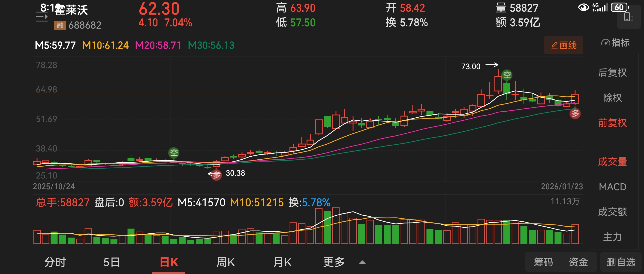Image resolution: width=644 pixels, height=274 pixels.
Task: Open the 资金 capital flow view
Action: [578, 262]
